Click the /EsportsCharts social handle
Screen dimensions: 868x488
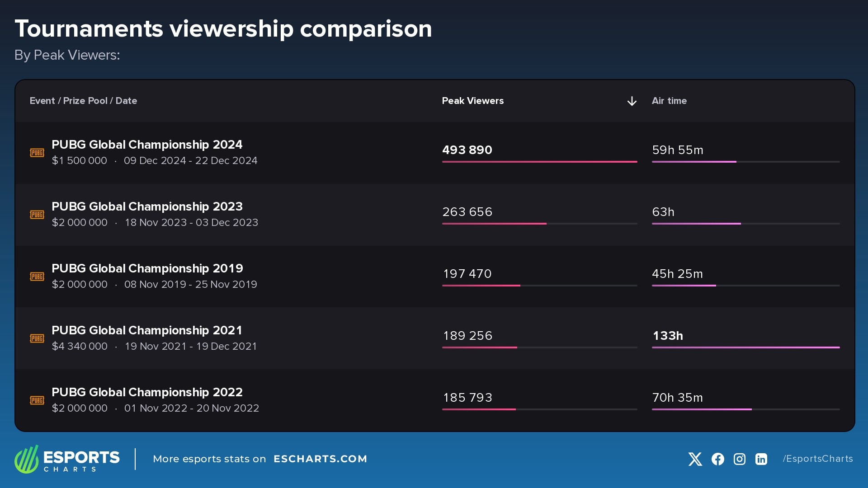pos(818,459)
